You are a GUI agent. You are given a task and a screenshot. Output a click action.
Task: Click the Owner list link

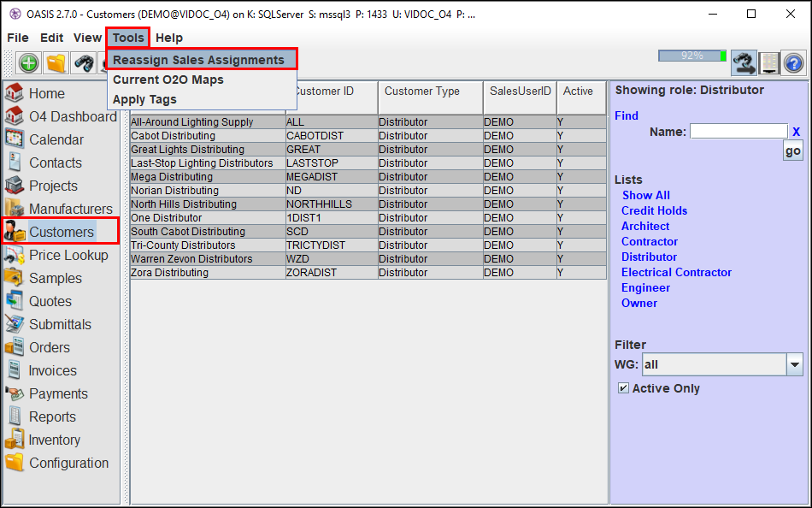[x=639, y=304]
